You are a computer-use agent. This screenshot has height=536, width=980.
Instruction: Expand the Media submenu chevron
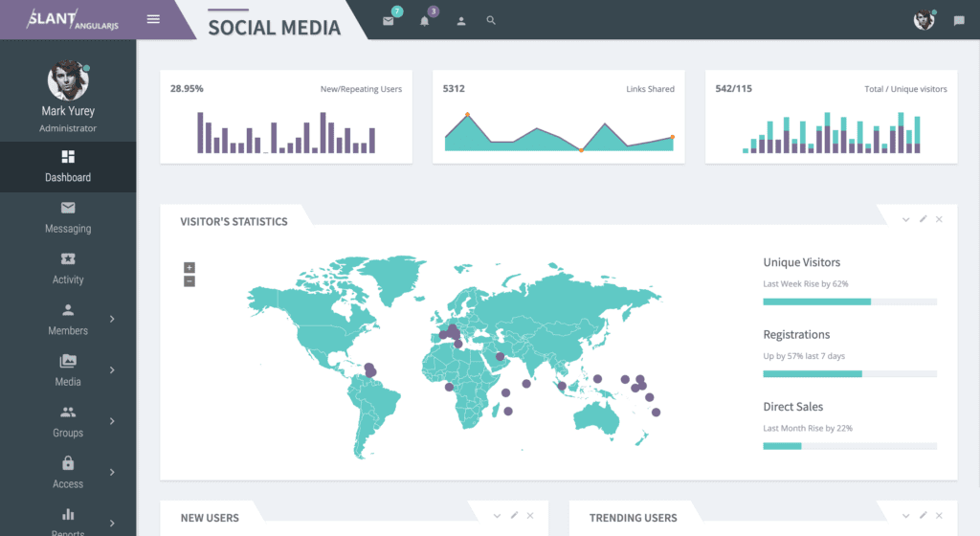112,369
